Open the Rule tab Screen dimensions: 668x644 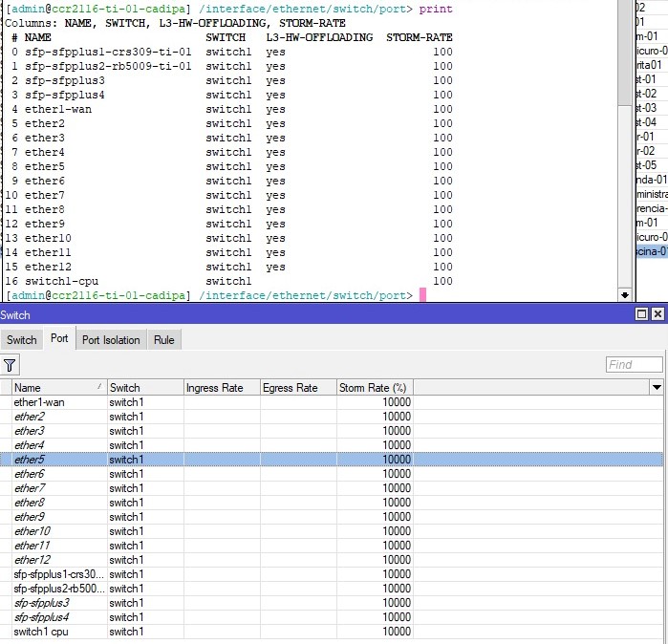[164, 340]
